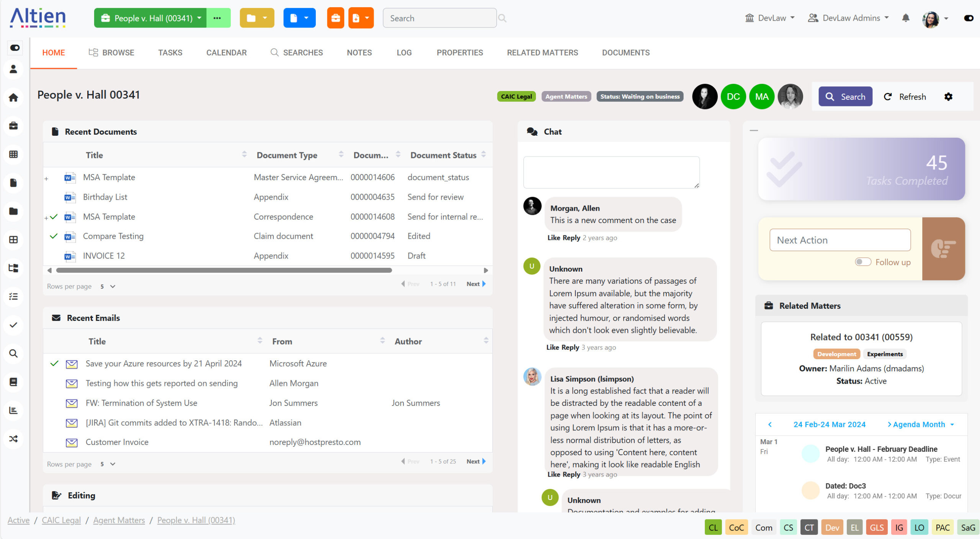
Task: Switch to the CALENDAR tab
Action: point(226,52)
